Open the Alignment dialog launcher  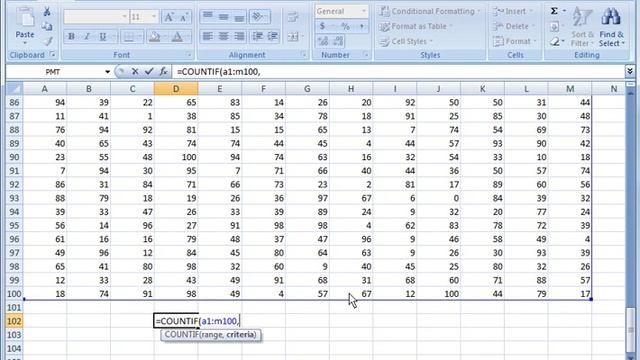[x=304, y=54]
